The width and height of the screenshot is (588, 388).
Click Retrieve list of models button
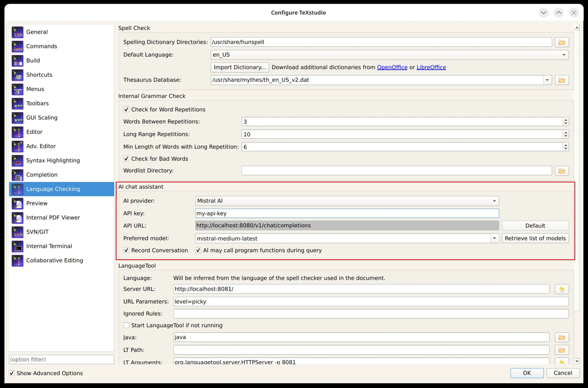click(535, 238)
